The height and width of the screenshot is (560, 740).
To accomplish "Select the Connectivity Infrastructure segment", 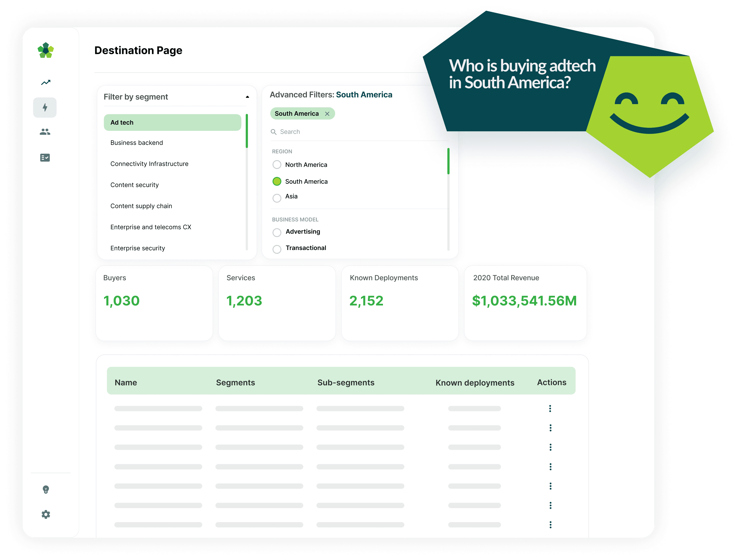I will 149,164.
